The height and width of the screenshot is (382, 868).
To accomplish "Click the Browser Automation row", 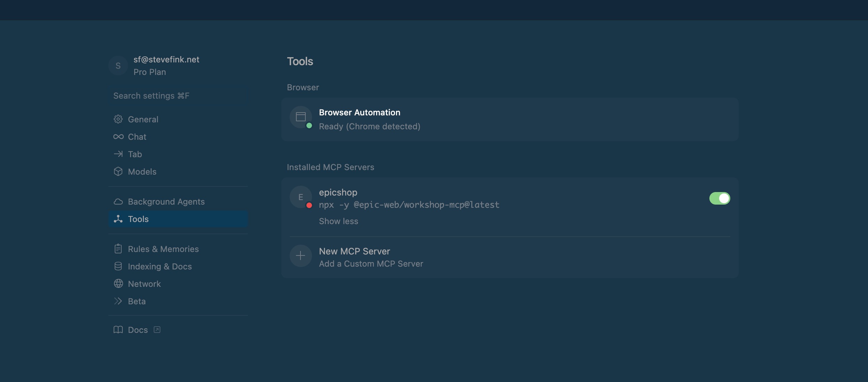I will 509,119.
